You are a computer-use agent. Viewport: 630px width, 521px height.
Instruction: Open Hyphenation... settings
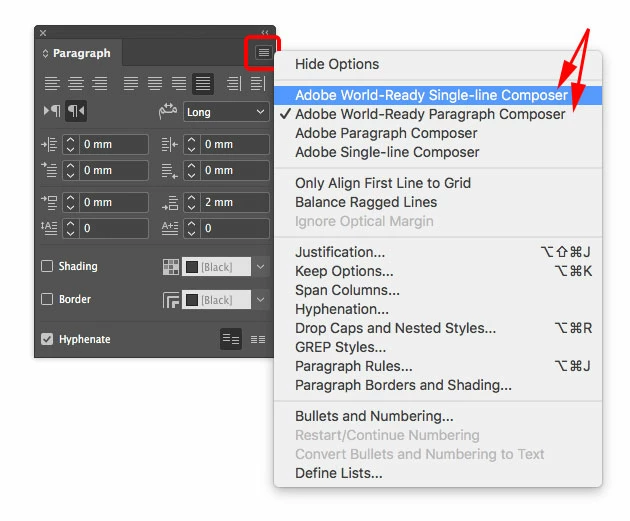click(438, 309)
